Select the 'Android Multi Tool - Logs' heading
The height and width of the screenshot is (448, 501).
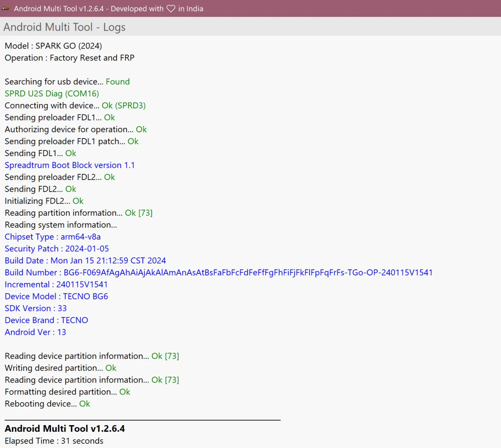click(65, 27)
